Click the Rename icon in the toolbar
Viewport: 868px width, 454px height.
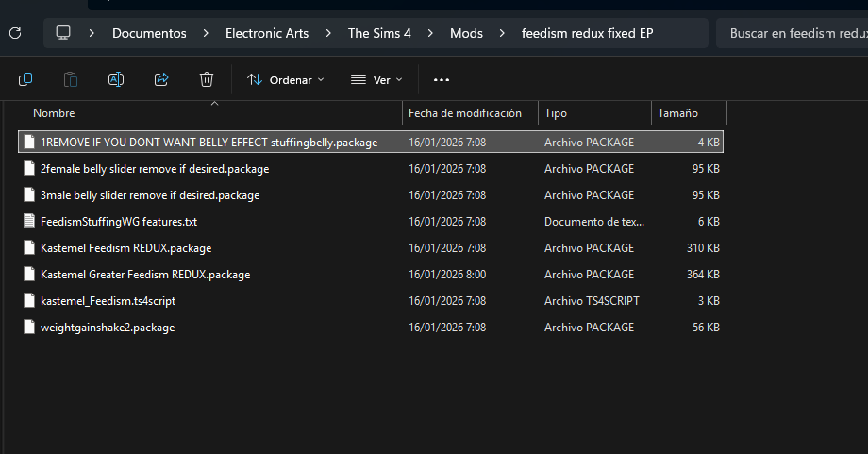click(115, 79)
